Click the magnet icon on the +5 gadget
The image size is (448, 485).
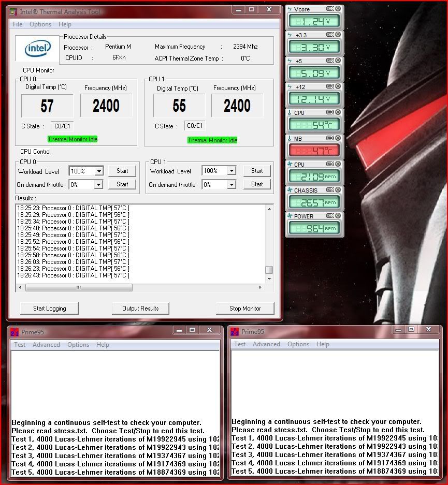pos(330,61)
